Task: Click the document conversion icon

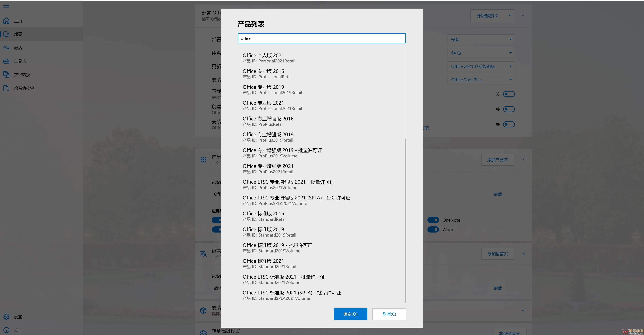Action: pos(6,75)
